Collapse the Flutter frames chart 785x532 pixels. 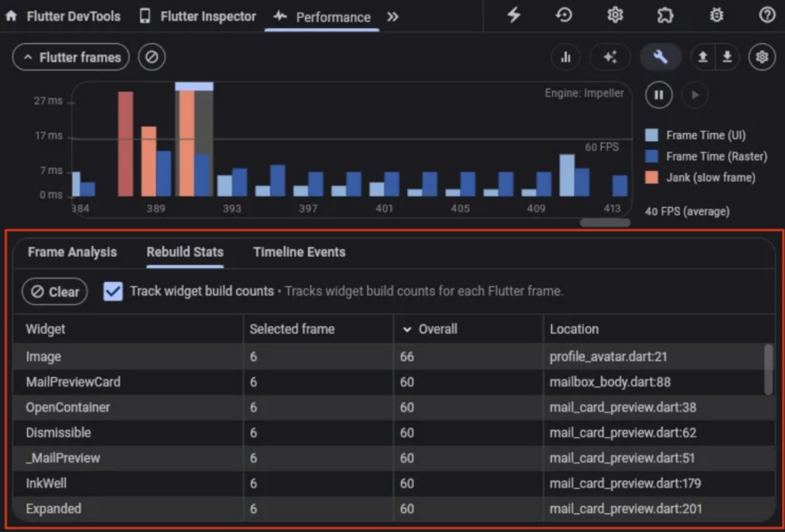[71, 57]
